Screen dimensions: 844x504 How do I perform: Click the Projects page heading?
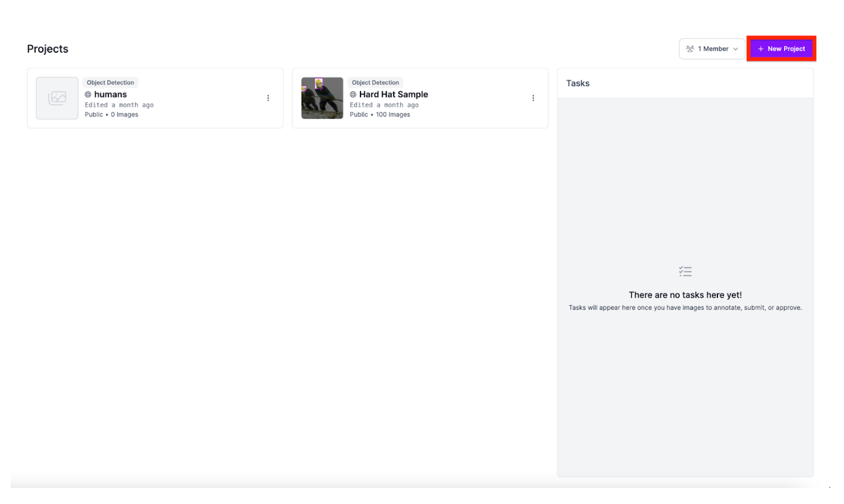pyautogui.click(x=48, y=49)
